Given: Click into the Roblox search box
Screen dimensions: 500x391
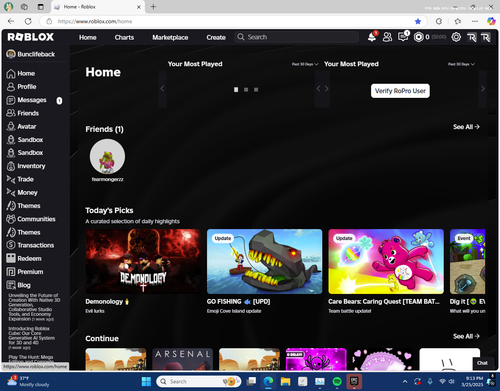Looking at the screenshot, I should 296,37.
